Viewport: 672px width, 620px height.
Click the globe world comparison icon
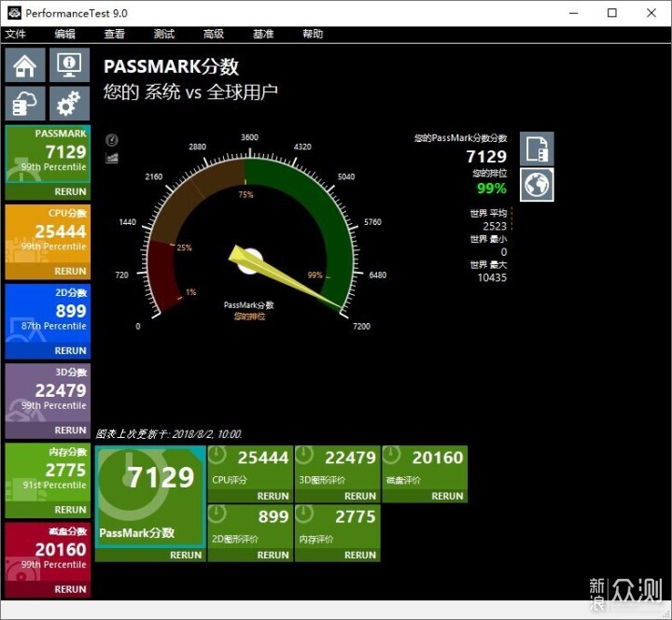coord(537,185)
